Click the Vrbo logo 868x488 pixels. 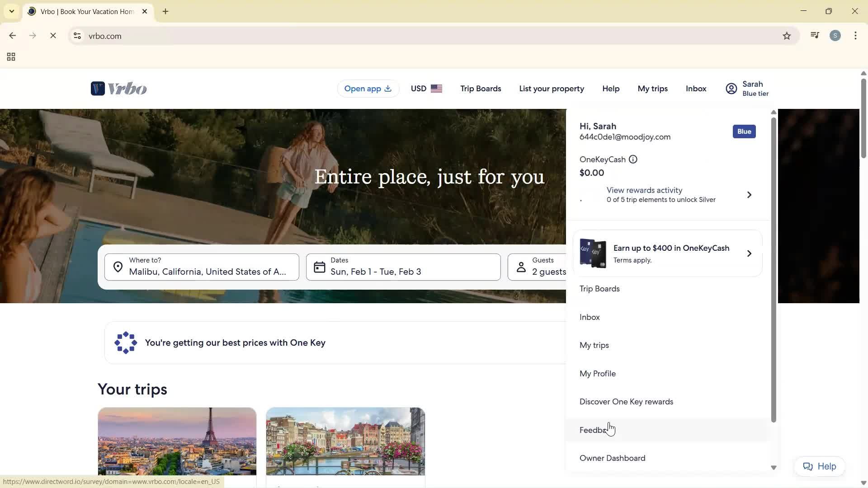[118, 88]
